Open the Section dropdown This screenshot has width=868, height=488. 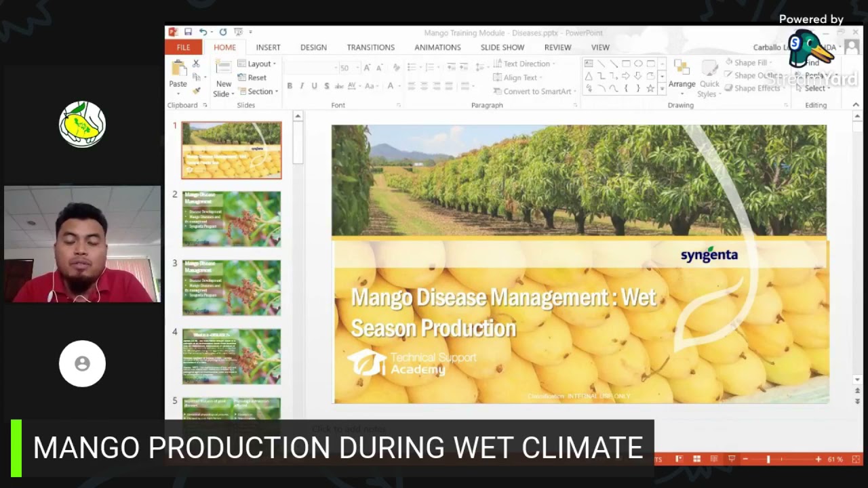pos(258,91)
